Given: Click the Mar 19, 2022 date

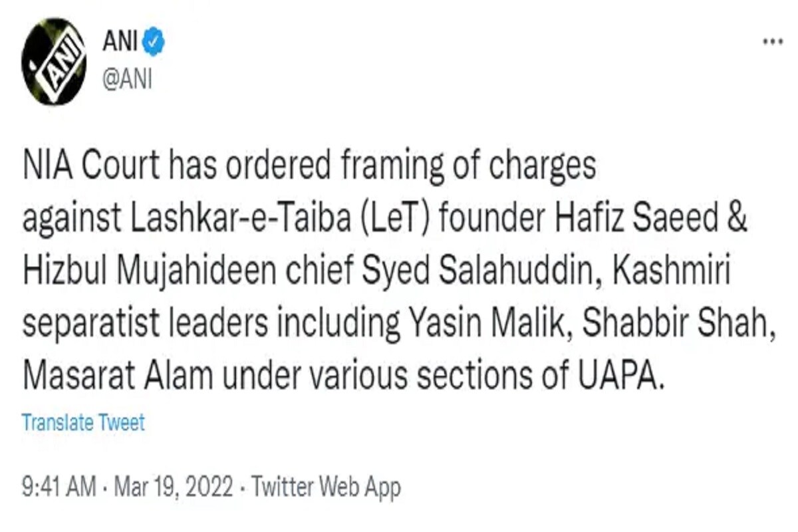Looking at the screenshot, I should [x=174, y=489].
